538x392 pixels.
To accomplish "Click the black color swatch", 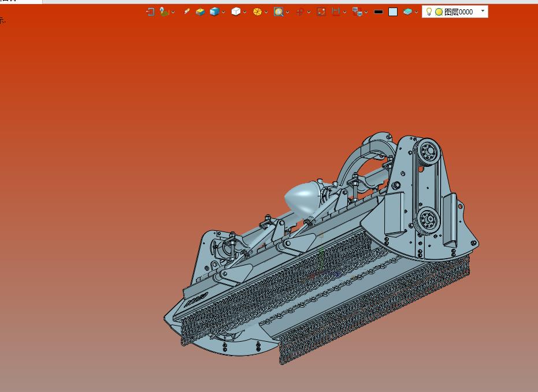I will click(379, 12).
